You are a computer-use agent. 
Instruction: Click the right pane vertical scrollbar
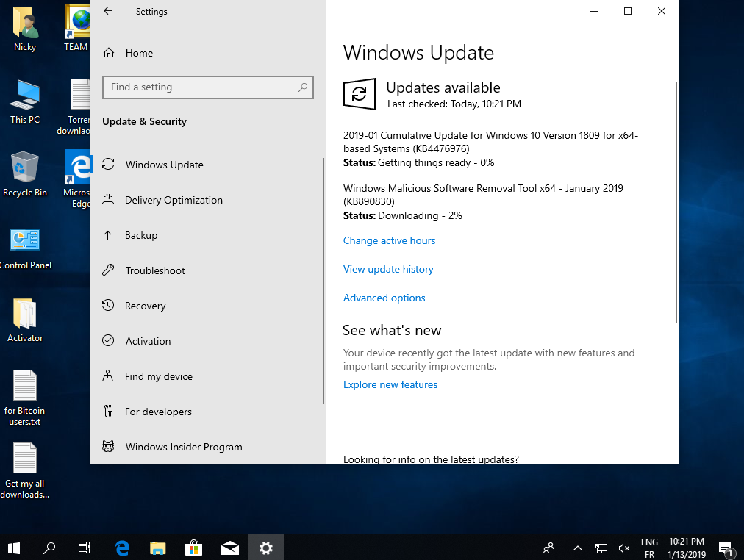pos(676,203)
